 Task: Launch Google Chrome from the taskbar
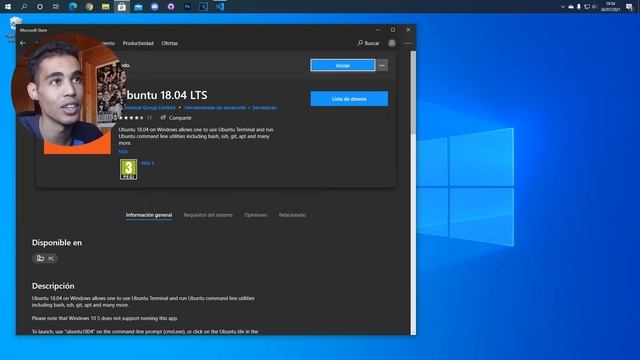[89, 7]
